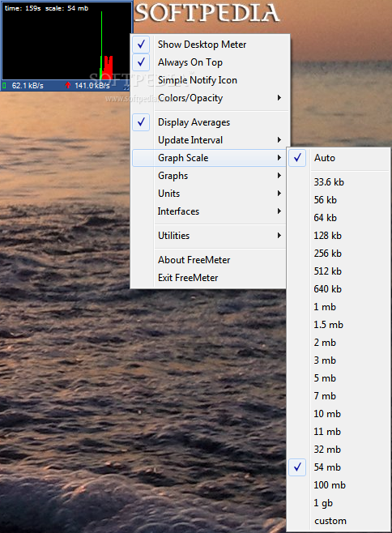Toggle Always On Top
Viewport: 392px width, 533px height.
click(210, 62)
